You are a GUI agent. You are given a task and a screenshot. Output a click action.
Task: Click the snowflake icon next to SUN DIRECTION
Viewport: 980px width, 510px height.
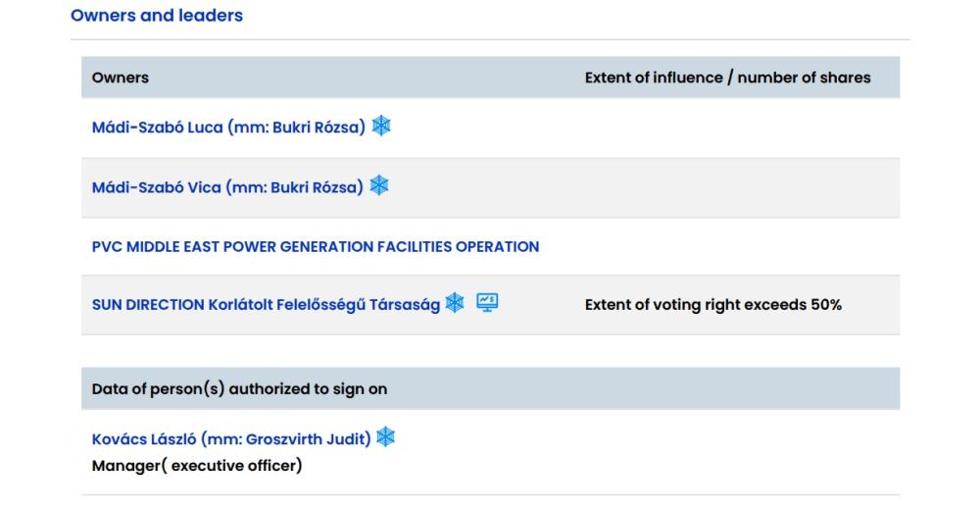(455, 303)
